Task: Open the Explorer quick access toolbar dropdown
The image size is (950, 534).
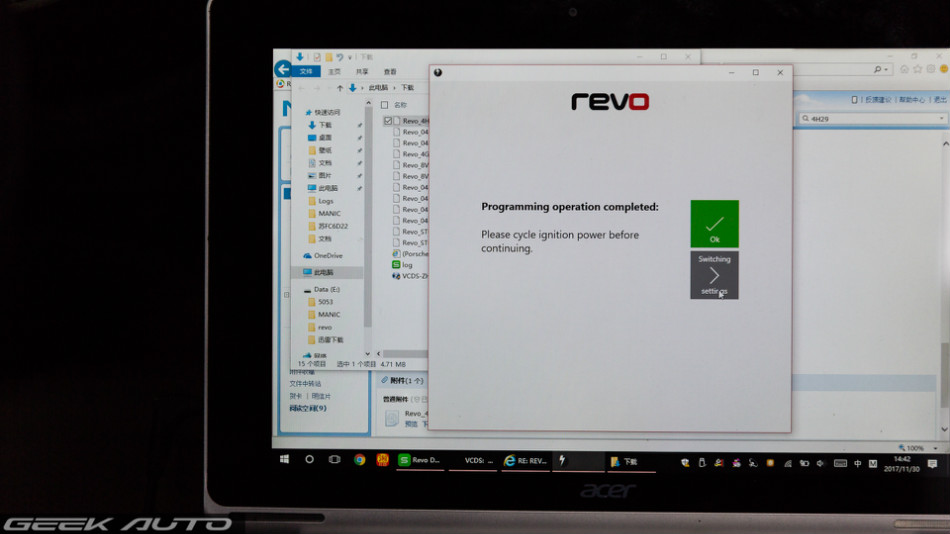Action: click(x=350, y=57)
